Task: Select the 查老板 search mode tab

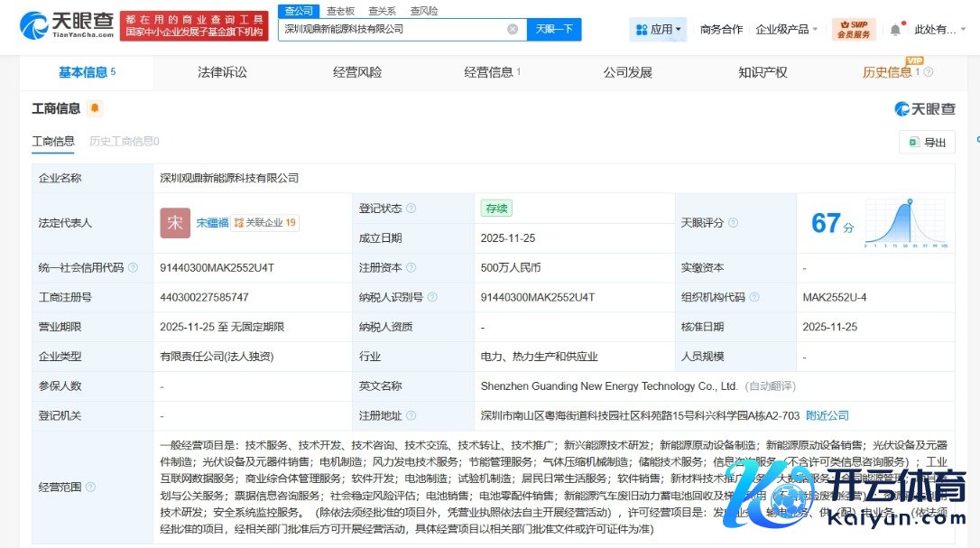Action: 340,11
